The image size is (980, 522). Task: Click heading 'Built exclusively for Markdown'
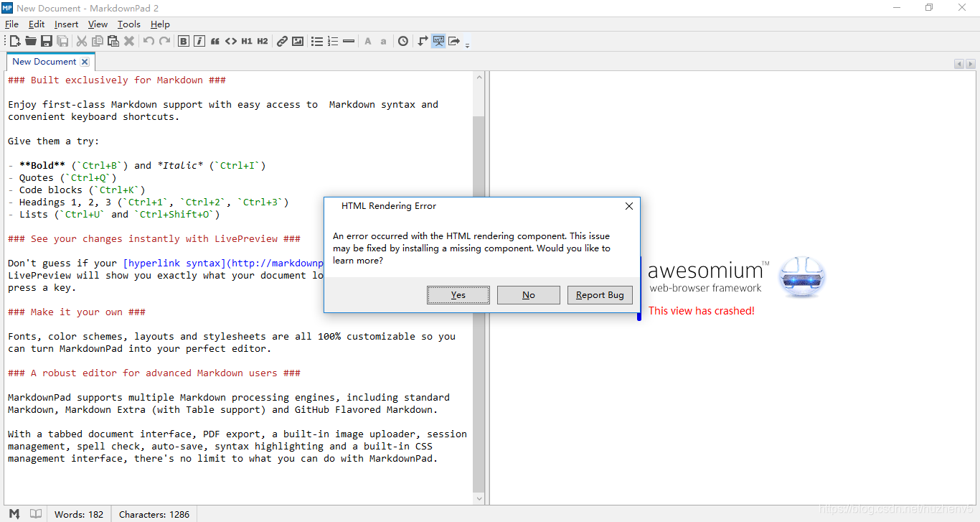point(117,80)
